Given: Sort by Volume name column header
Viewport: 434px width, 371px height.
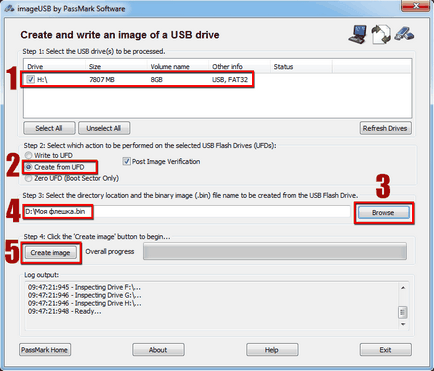Looking at the screenshot, I should pos(178,67).
